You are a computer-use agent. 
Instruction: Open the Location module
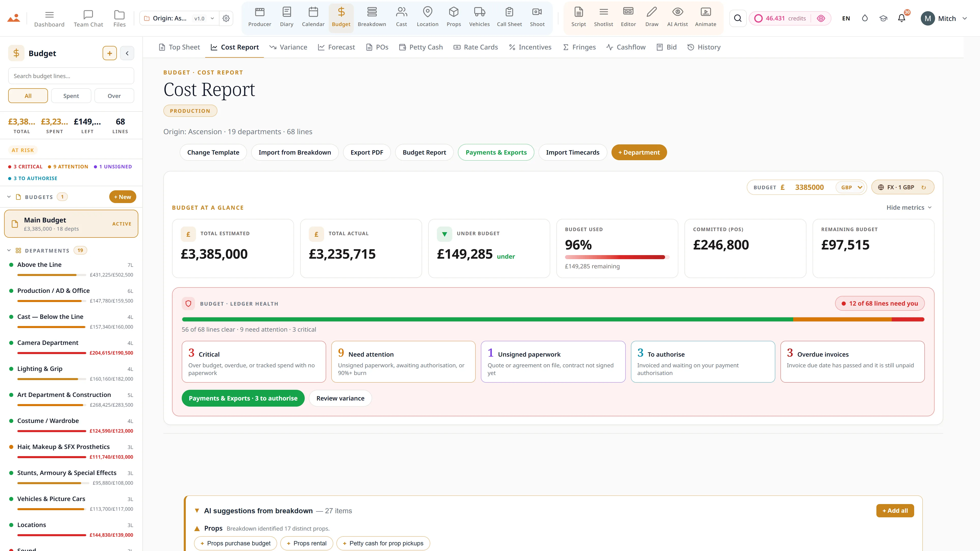[427, 18]
